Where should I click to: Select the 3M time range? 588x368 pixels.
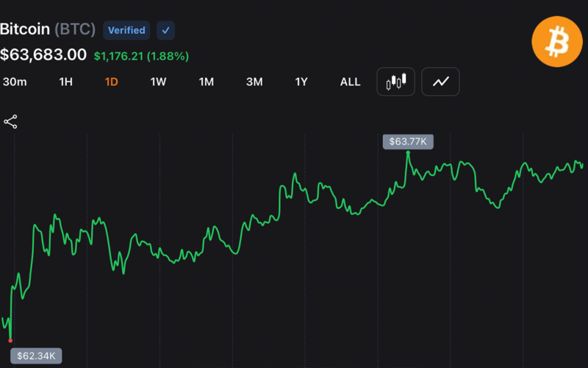pyautogui.click(x=254, y=82)
